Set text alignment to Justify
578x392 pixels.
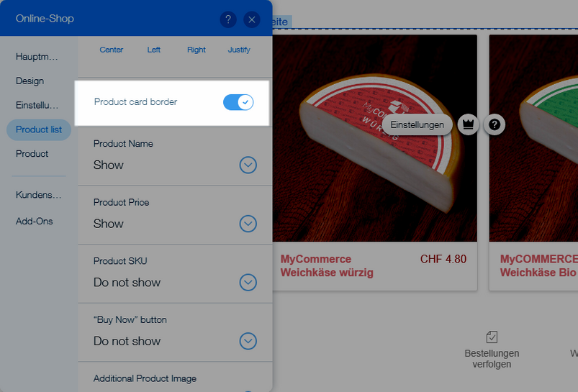click(x=239, y=50)
